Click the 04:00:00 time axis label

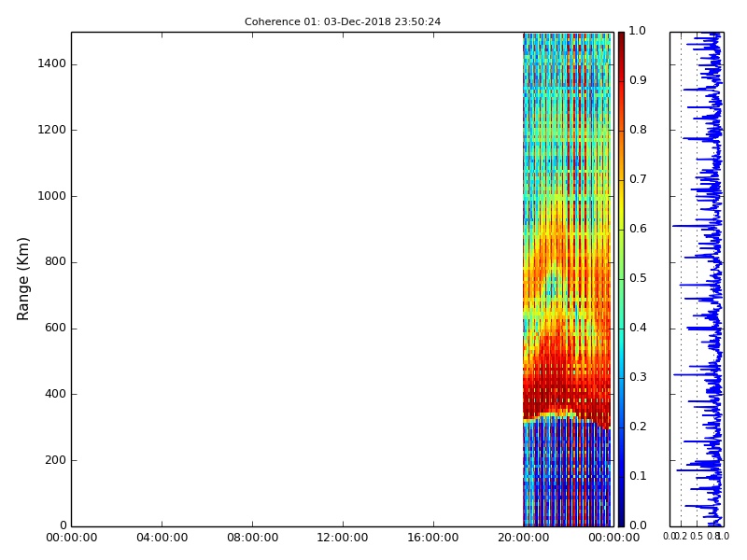(x=162, y=539)
